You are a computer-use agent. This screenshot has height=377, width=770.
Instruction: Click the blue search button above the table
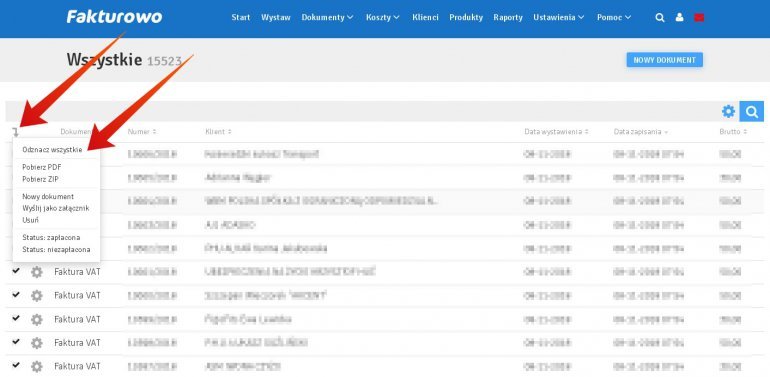pos(752,111)
